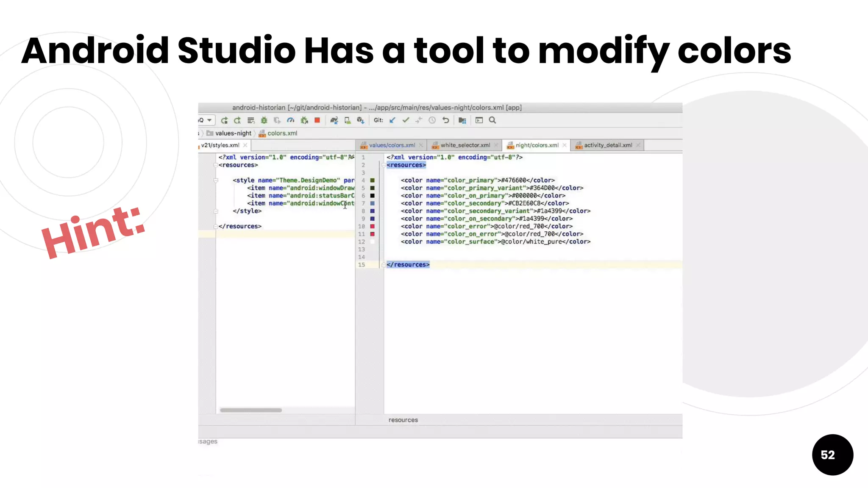
Task: Open the Profile app speedometer icon
Action: coord(290,120)
